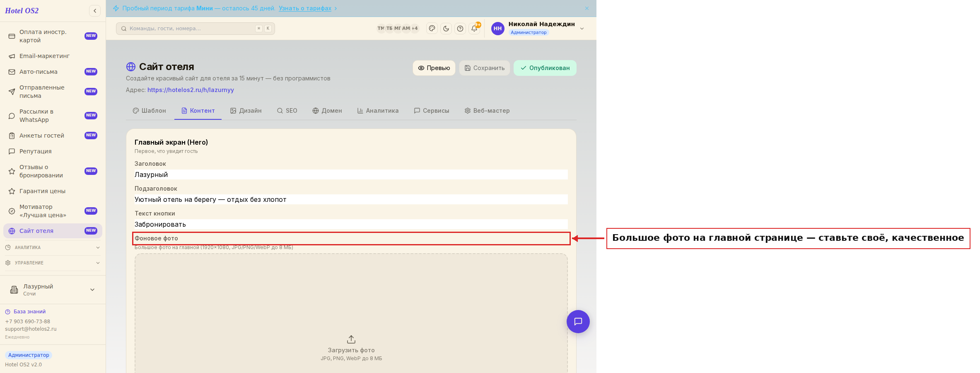Switch to the SEO tab
980x373 pixels.
(287, 111)
